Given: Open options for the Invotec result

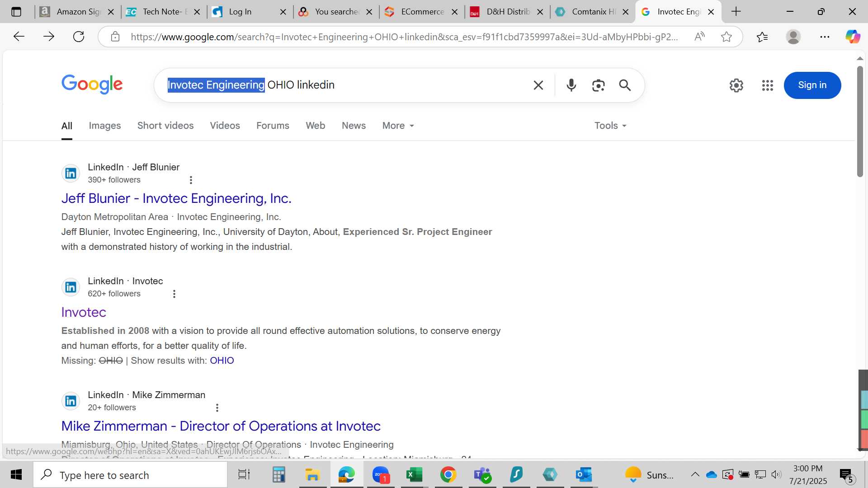Looking at the screenshot, I should [174, 294].
